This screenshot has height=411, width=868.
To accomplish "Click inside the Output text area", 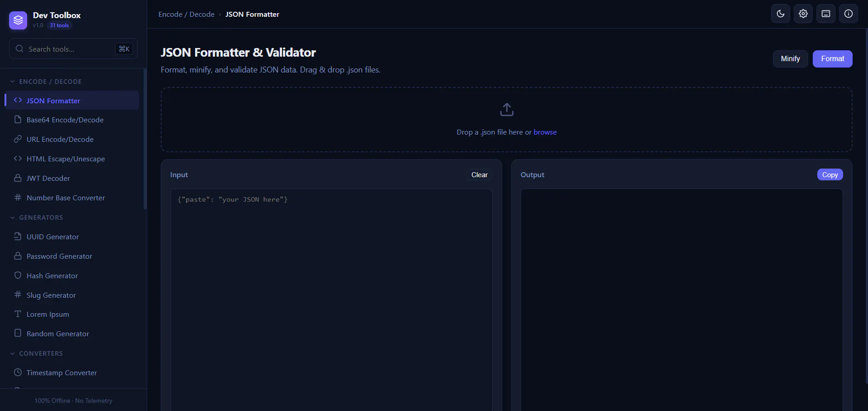I will point(681,300).
